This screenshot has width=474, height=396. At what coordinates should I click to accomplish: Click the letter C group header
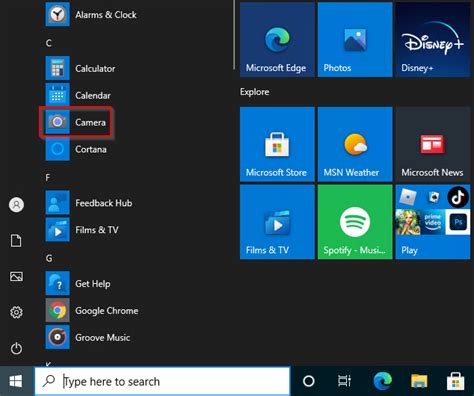[49, 43]
